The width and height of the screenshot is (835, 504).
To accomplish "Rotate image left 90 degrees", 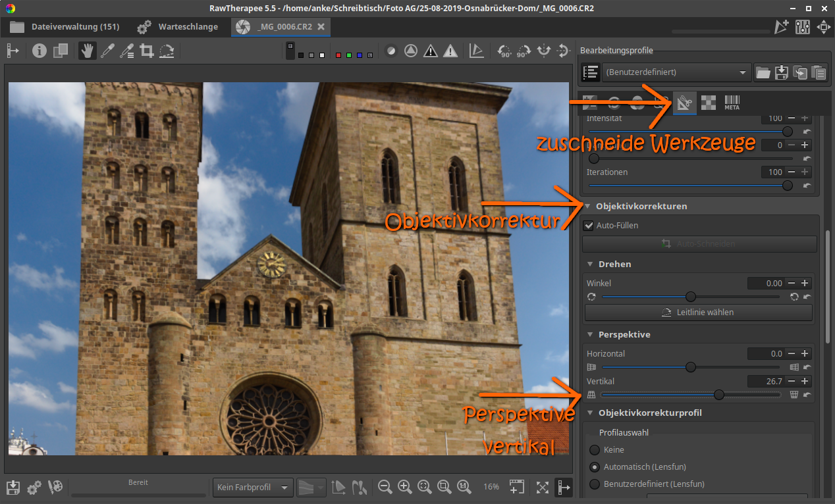I will point(504,51).
